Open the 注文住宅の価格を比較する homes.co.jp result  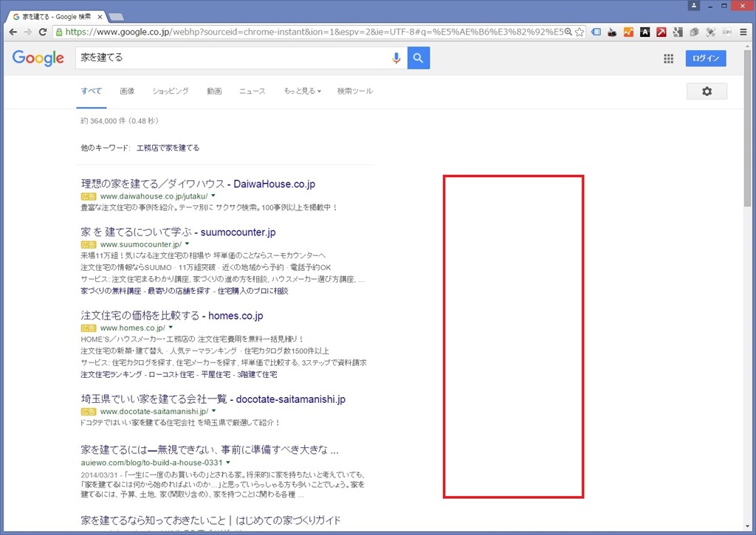(171, 316)
